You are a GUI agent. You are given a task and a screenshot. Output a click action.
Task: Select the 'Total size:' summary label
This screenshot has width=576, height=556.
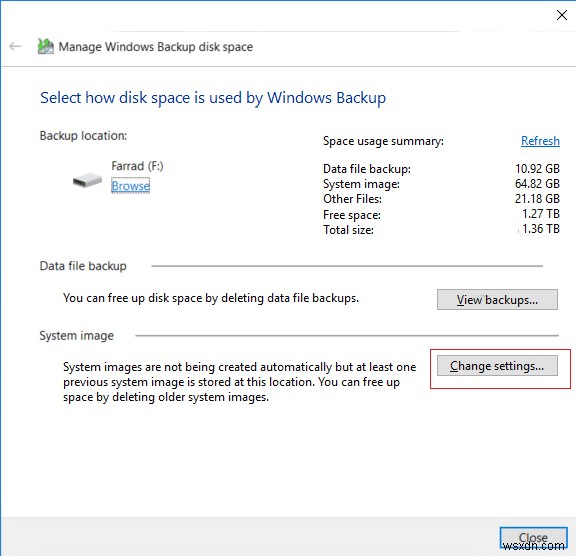pos(348,230)
